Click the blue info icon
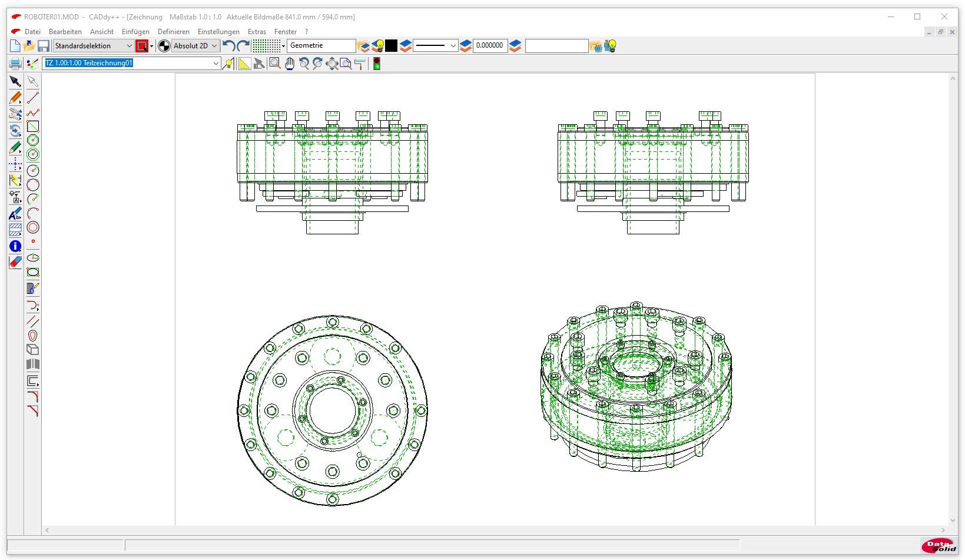This screenshot has width=965, height=560. pos(15,246)
